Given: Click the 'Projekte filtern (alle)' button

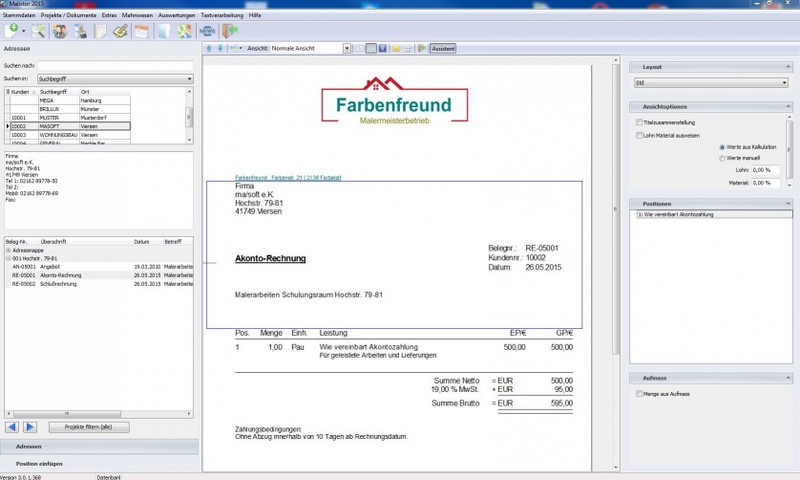Looking at the screenshot, I should coord(89,427).
